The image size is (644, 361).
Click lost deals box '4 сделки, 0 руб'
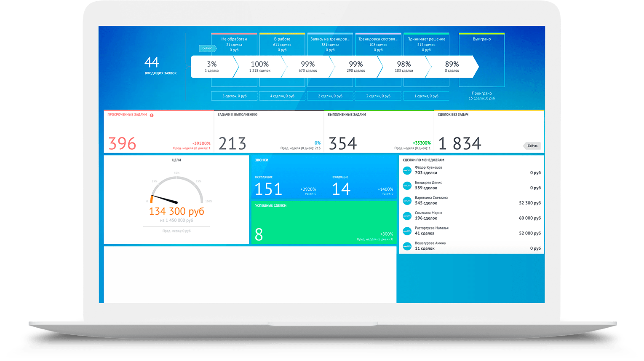click(282, 96)
